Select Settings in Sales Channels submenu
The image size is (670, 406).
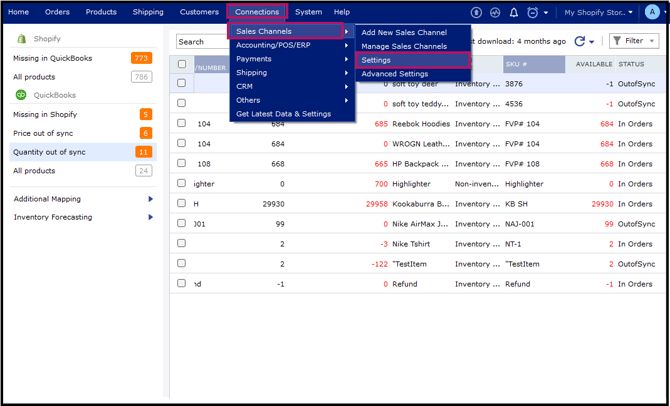376,60
